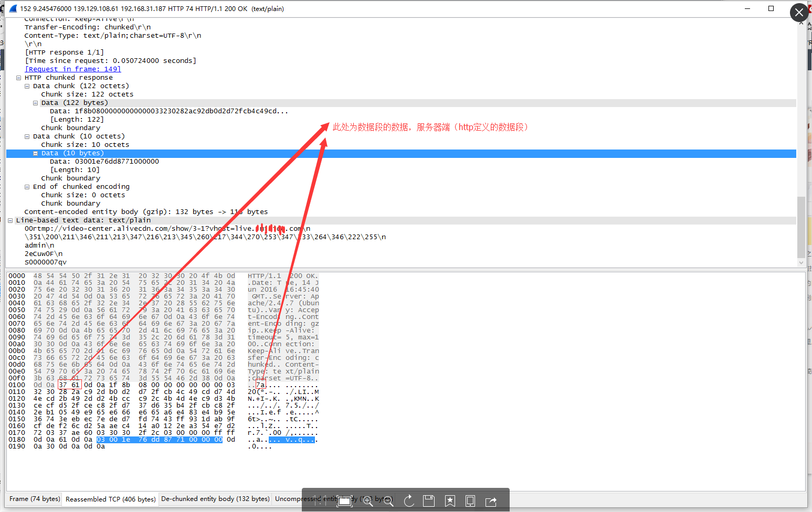Click hex offset 0190 in bytes pane
The height and width of the screenshot is (512, 812).
click(x=17, y=446)
